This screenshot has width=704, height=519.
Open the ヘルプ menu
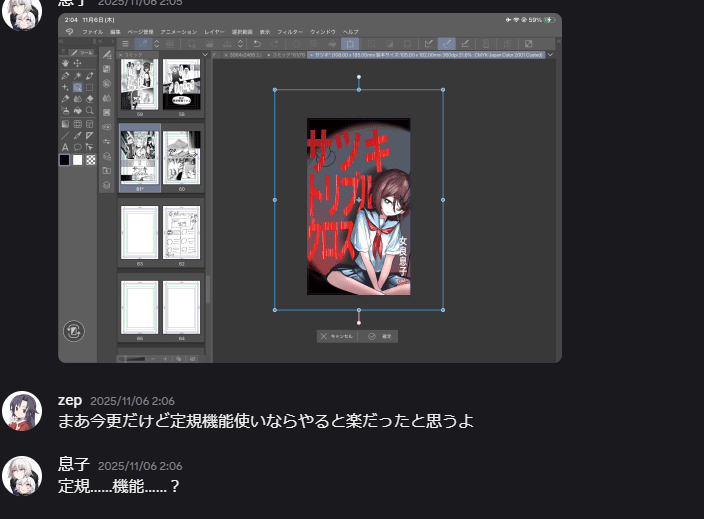(x=351, y=32)
